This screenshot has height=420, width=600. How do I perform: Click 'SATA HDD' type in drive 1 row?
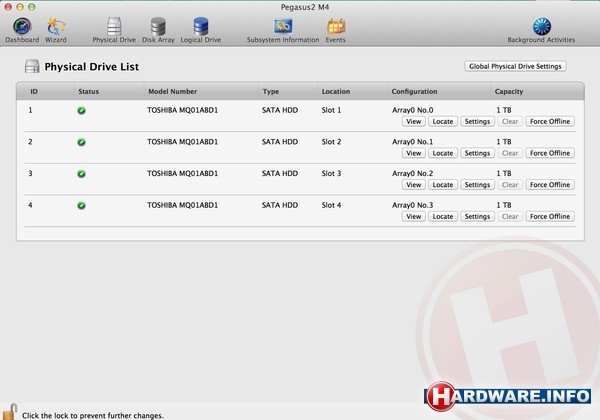[280, 110]
